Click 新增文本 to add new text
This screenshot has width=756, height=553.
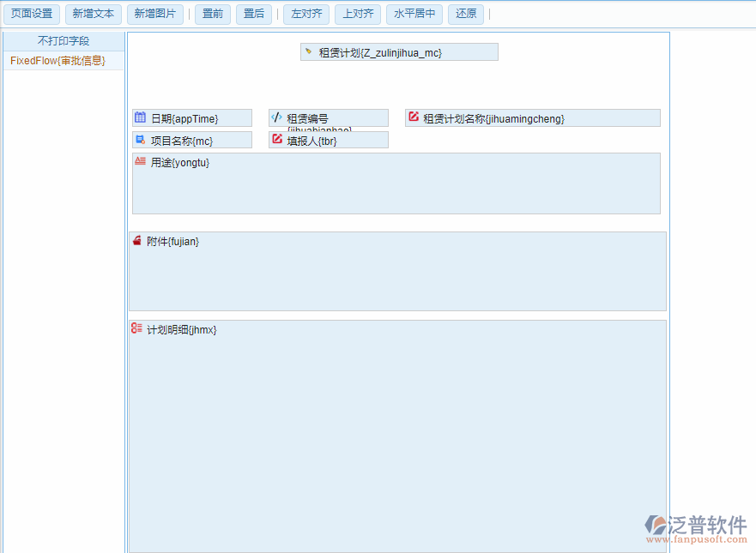(94, 14)
